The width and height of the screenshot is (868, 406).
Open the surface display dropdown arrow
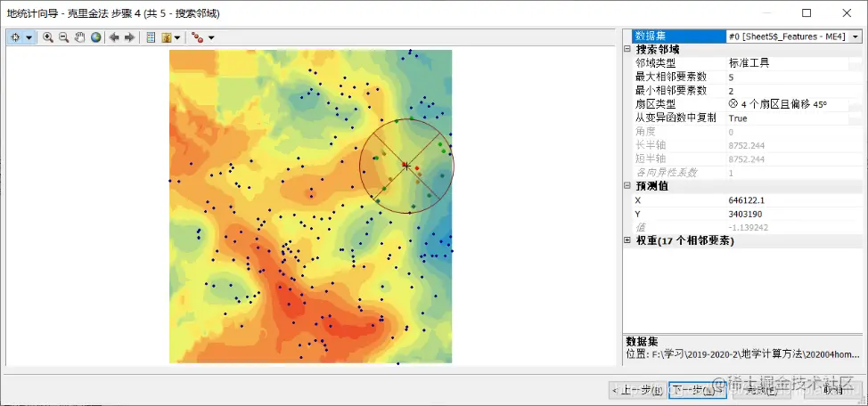click(176, 37)
